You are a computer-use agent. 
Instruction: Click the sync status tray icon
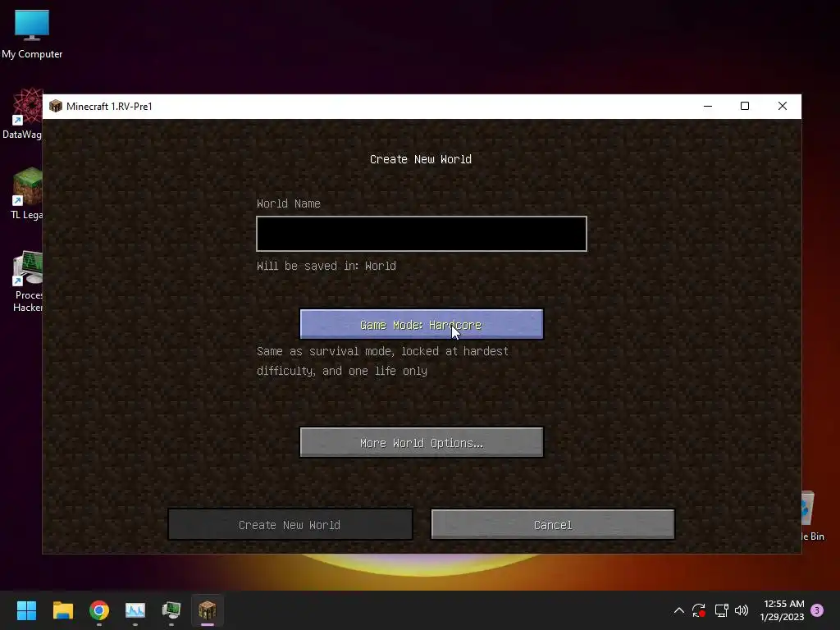pos(699,610)
